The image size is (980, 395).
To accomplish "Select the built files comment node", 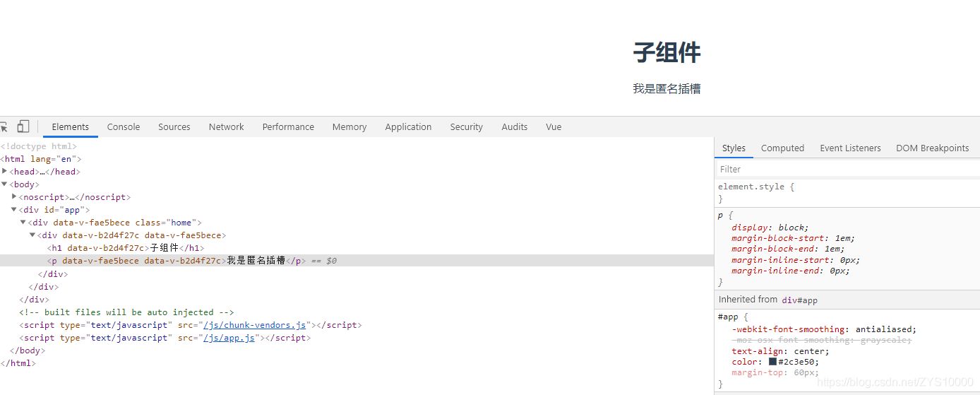I will click(126, 312).
